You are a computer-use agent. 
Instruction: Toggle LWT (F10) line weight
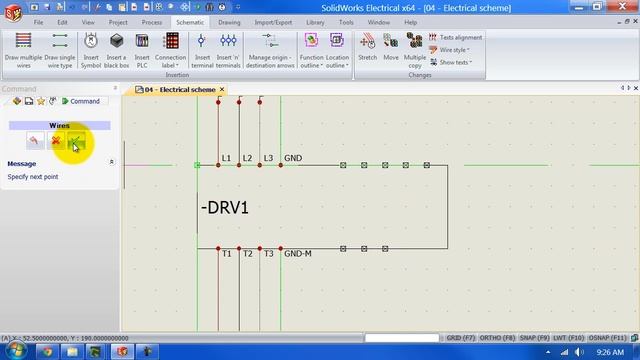[569, 338]
